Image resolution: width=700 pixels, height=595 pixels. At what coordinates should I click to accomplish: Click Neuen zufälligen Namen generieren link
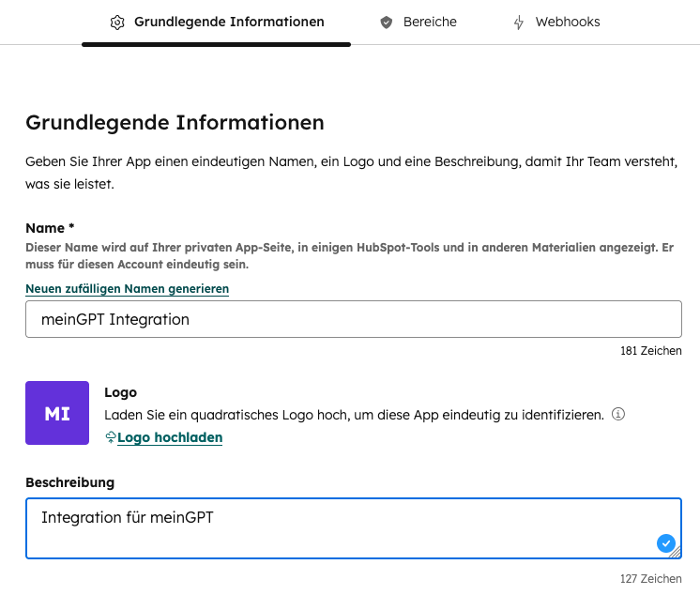click(x=128, y=289)
